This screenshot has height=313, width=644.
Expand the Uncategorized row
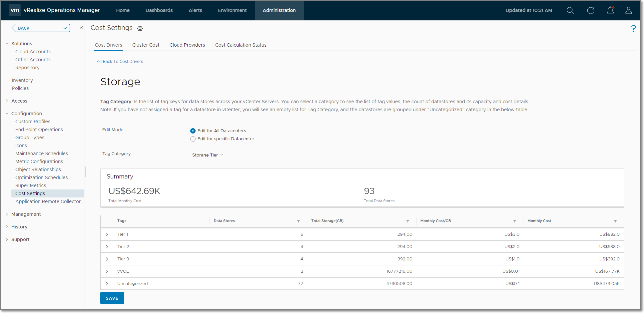click(x=107, y=284)
